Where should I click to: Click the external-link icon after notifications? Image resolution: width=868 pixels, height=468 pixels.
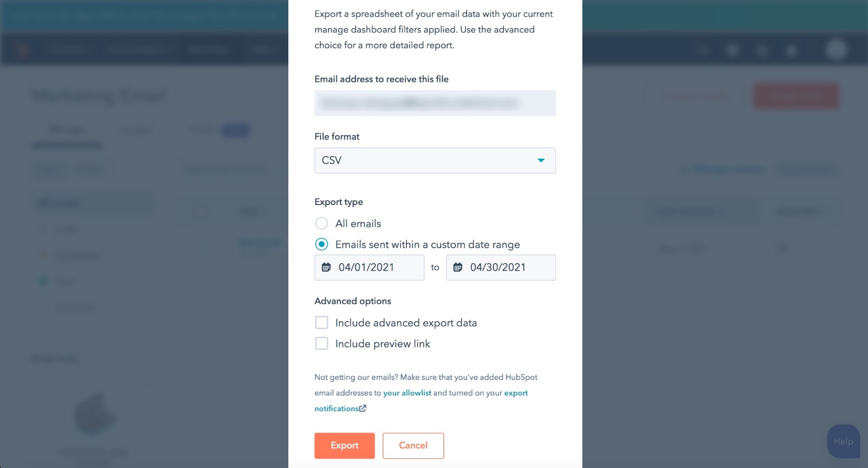click(362, 408)
